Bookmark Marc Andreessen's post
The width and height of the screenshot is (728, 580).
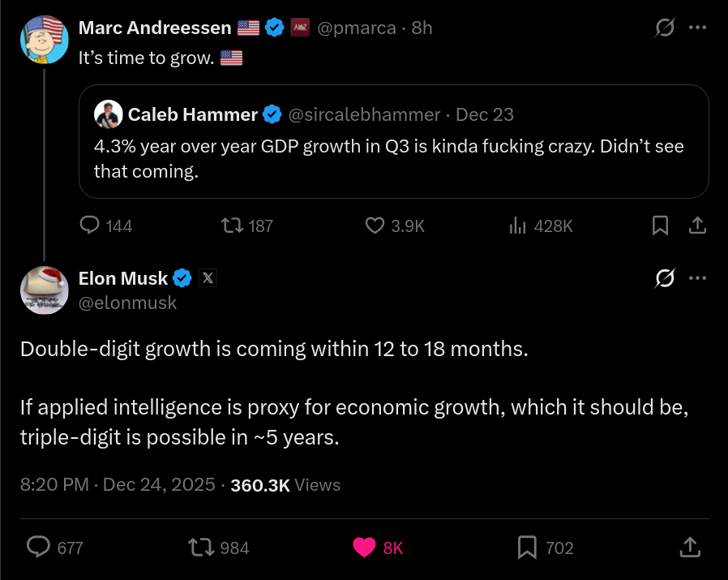(661, 226)
